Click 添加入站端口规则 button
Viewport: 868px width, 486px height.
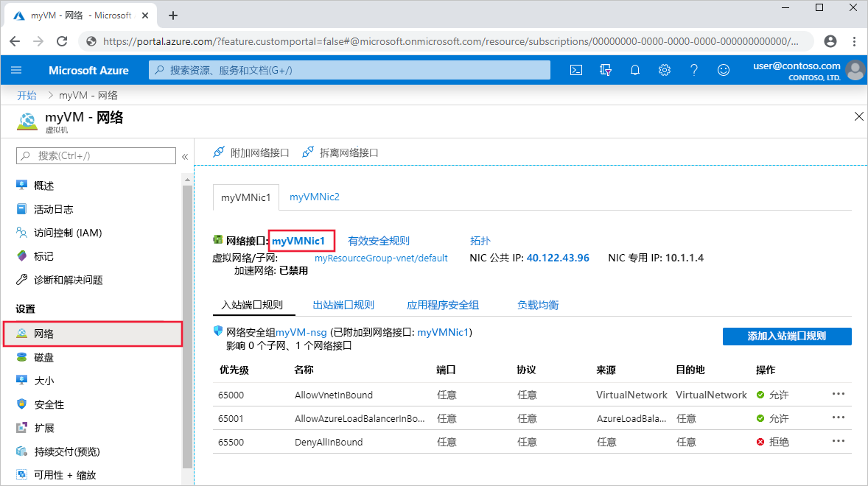(787, 337)
